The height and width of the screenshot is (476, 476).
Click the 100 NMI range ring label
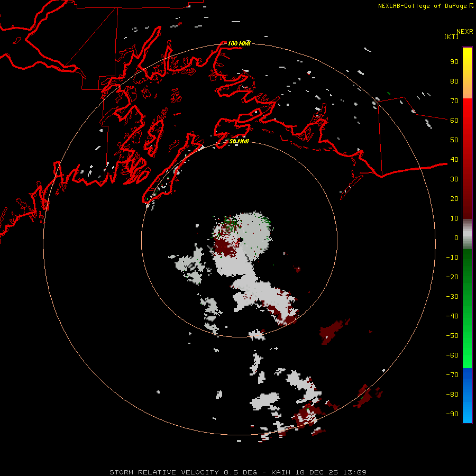point(239,43)
